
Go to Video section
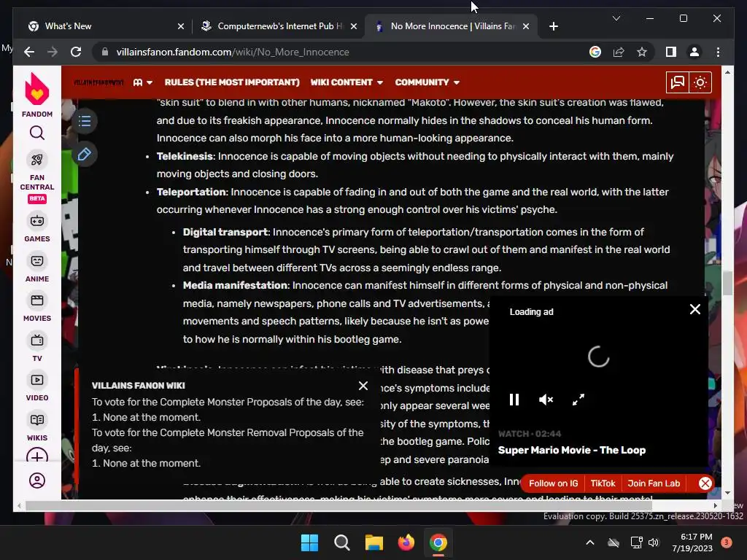tap(36, 387)
